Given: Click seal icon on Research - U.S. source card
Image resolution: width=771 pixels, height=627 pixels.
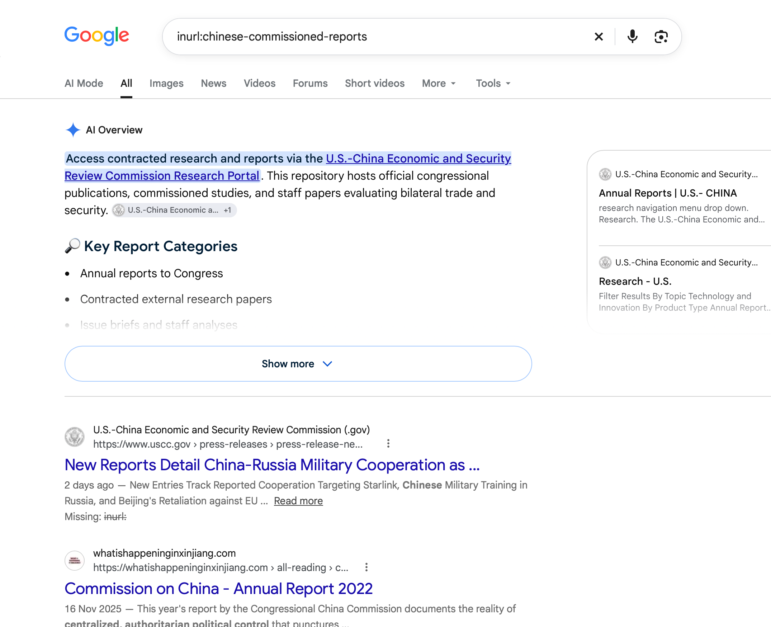Looking at the screenshot, I should [x=605, y=262].
